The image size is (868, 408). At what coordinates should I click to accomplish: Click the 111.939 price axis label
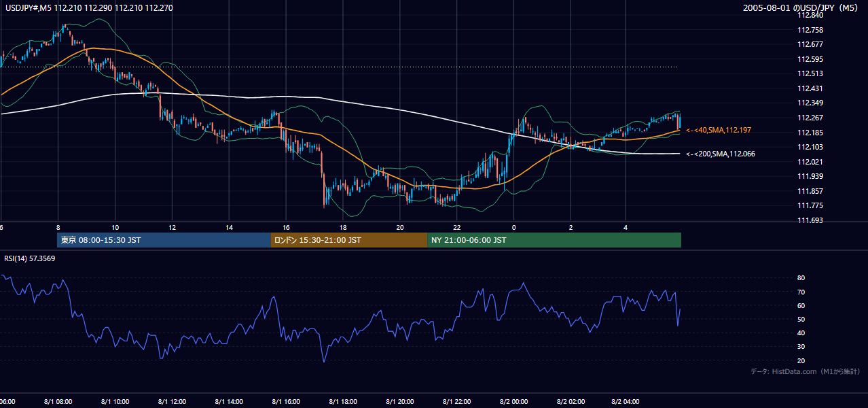810,176
